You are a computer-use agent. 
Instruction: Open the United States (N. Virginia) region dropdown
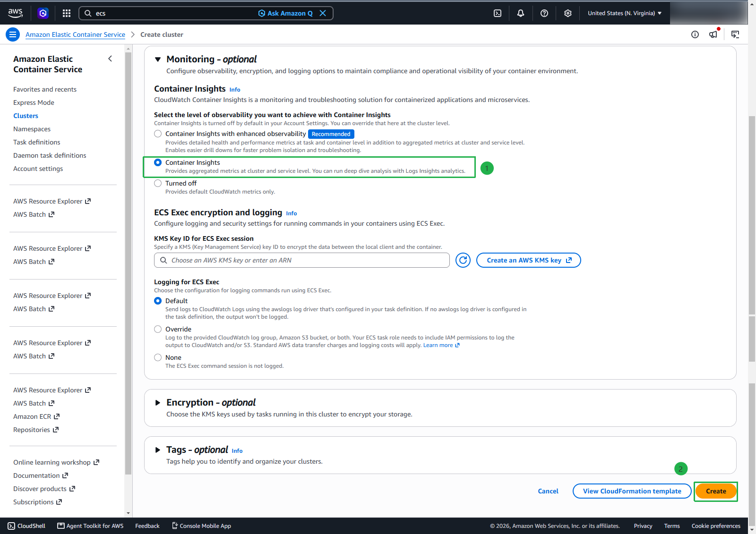point(625,13)
